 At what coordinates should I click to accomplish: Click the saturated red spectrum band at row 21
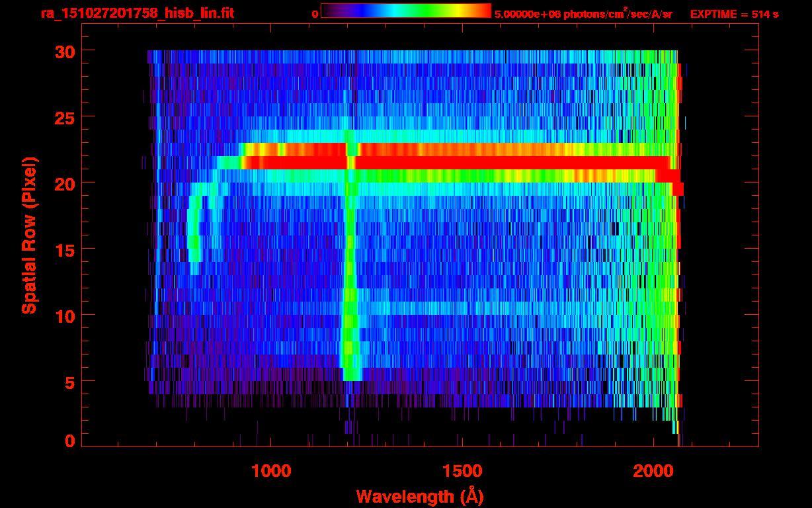pos(456,163)
